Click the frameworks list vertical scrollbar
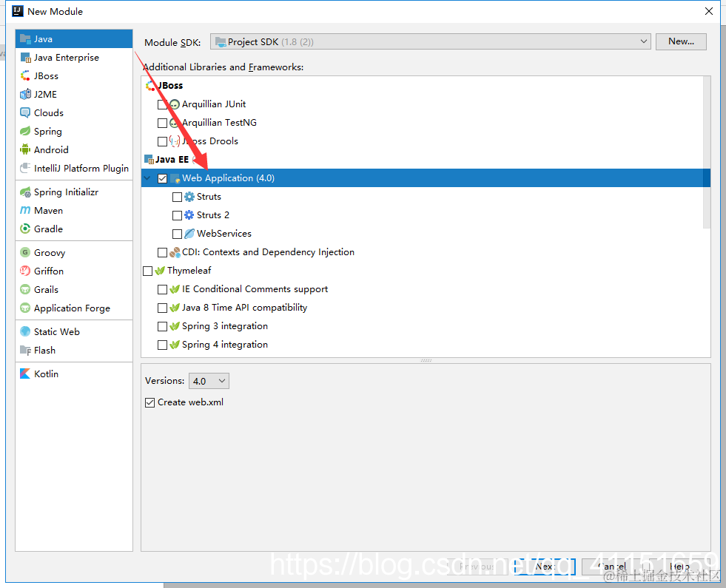Image resolution: width=726 pixels, height=588 pixels. (x=707, y=152)
